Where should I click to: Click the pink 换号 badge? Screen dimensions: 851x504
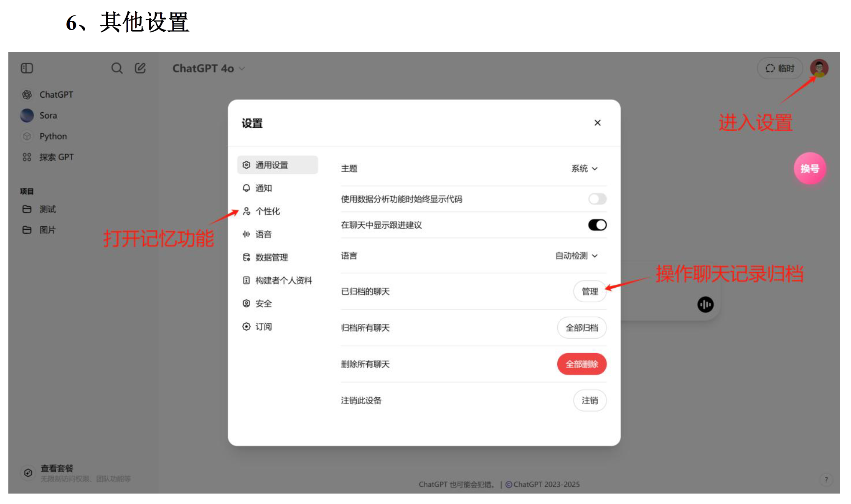810,168
